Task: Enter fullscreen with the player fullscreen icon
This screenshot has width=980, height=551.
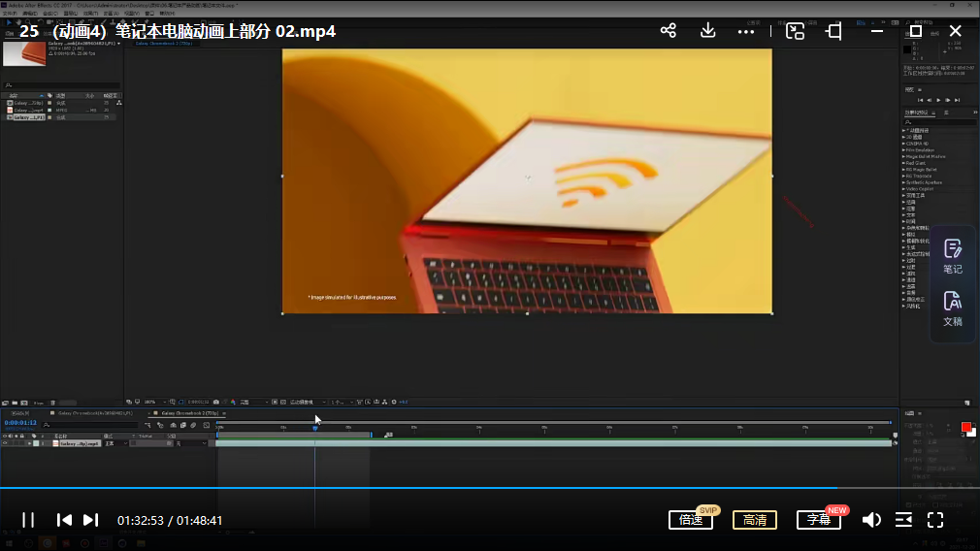Action: [x=935, y=520]
